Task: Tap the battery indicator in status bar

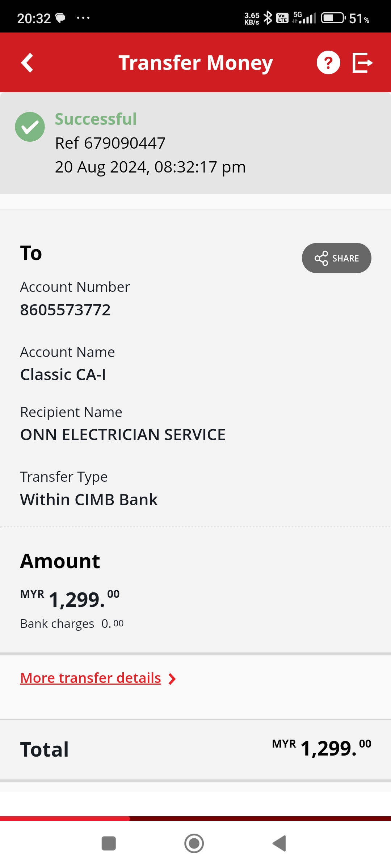Action: [333, 18]
